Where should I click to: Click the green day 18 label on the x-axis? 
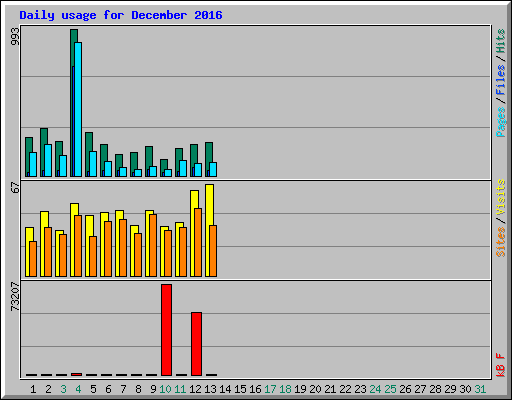click(285, 389)
